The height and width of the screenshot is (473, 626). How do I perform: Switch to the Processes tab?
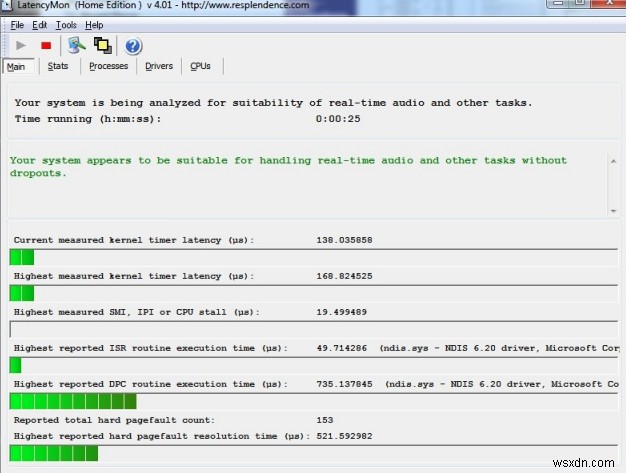pos(109,66)
